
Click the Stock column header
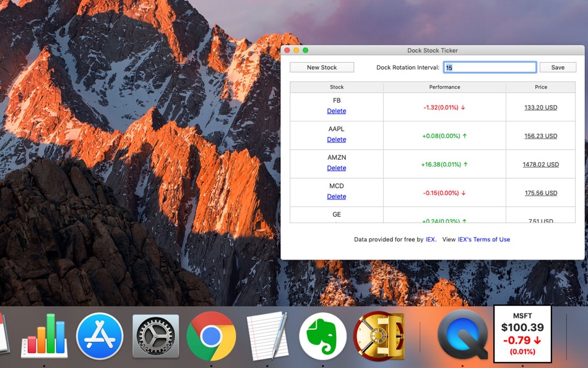click(337, 87)
